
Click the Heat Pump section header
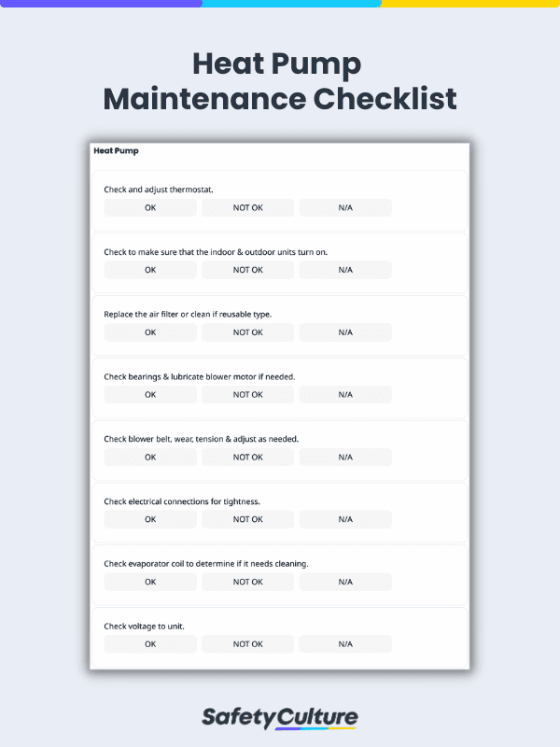pos(116,150)
